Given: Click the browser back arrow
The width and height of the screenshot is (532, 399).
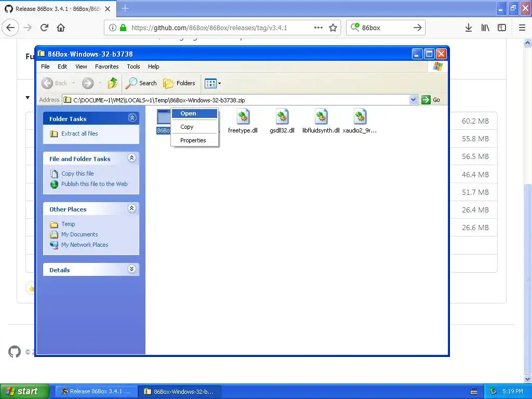Looking at the screenshot, I should coord(10,28).
